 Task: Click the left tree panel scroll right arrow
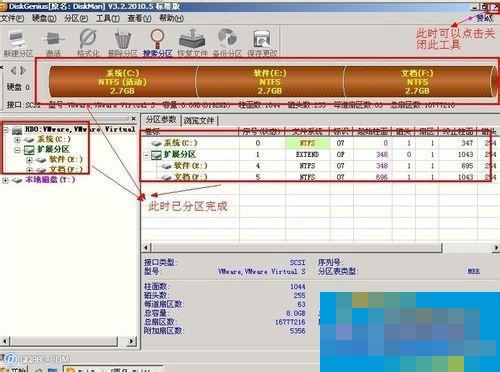pos(132,341)
